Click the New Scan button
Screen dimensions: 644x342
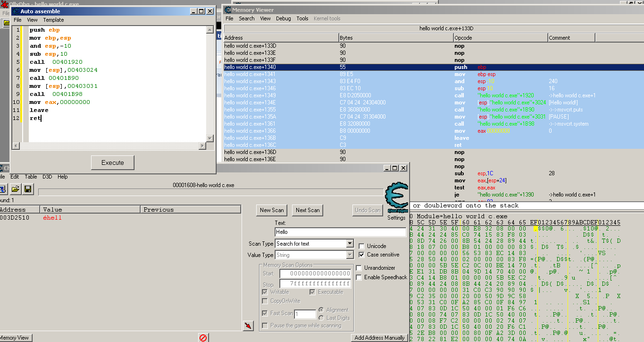click(272, 210)
